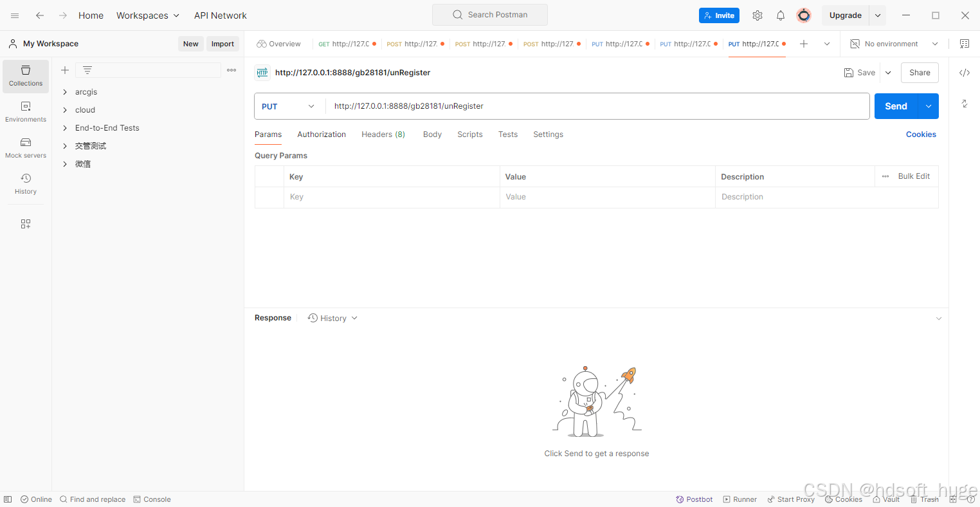Switch to the Authorization tab

[x=322, y=134]
